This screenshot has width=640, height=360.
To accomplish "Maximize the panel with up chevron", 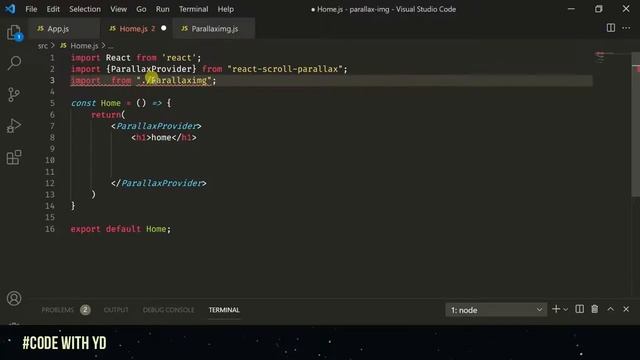I will pyautogui.click(x=611, y=309).
